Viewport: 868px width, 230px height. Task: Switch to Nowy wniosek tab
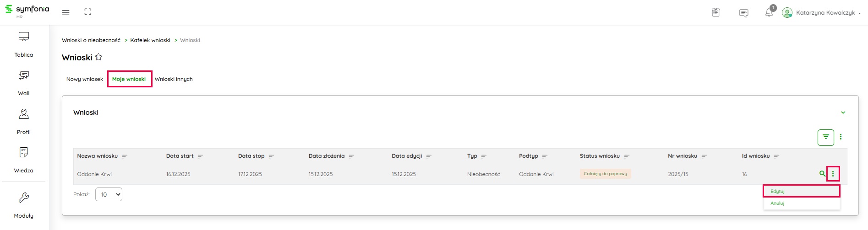[85, 79]
